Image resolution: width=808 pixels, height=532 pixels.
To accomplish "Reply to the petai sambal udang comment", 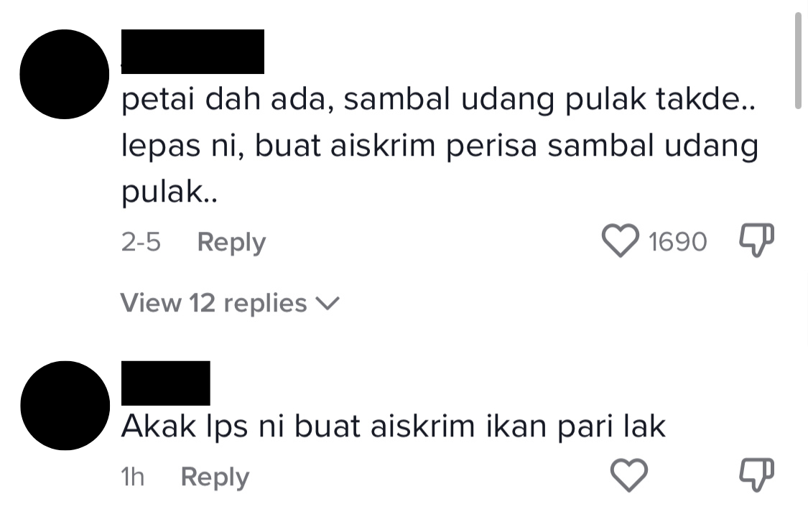I will 231,242.
